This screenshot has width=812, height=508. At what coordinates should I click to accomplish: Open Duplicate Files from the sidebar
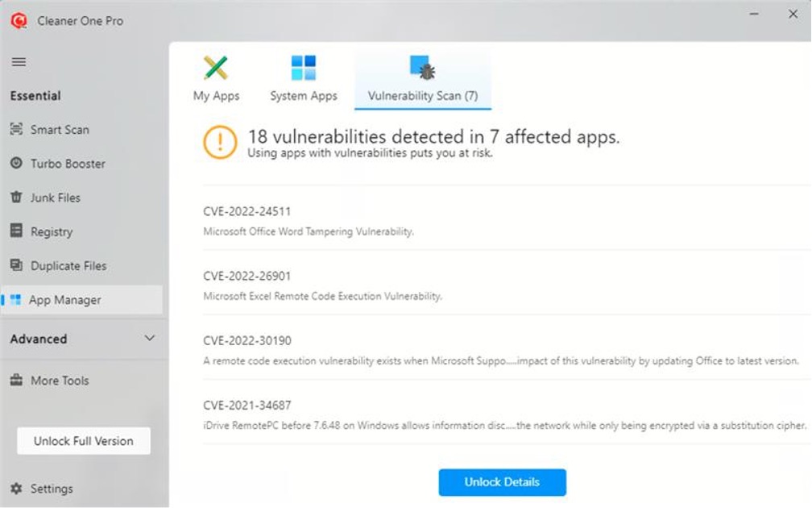[x=68, y=265]
